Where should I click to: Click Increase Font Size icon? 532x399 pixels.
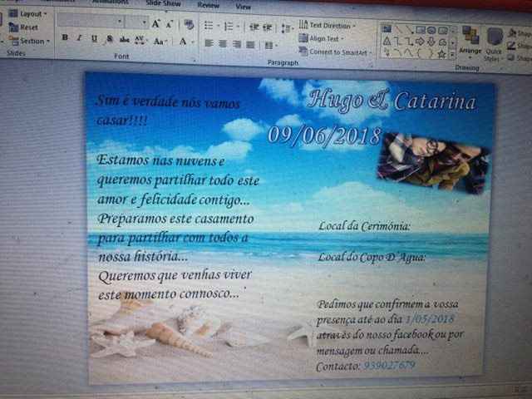coord(155,24)
